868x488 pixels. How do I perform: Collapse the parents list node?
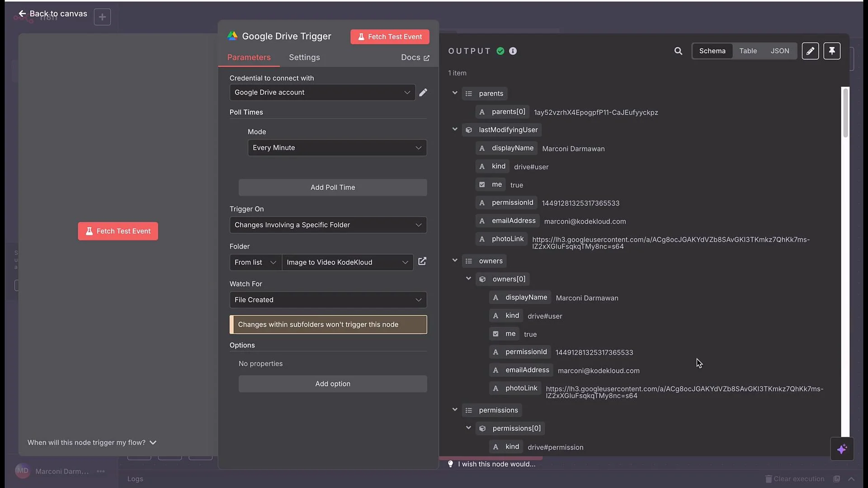pos(455,93)
